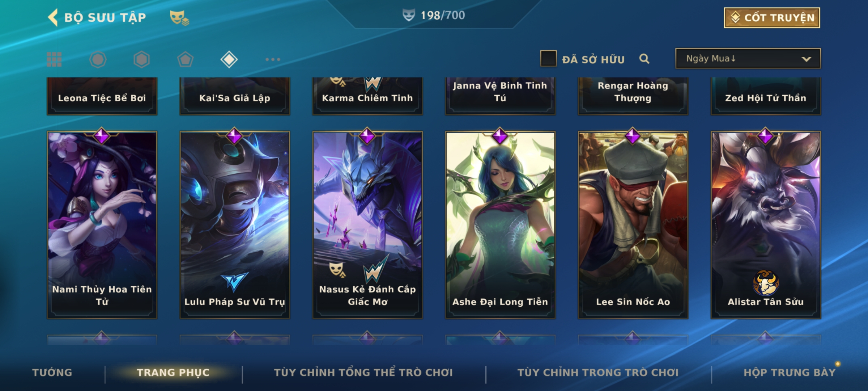Screen dimensions: 868x391
Task: Open Tùy Chỉnh Trong Trò Chơi tab
Action: (598, 373)
